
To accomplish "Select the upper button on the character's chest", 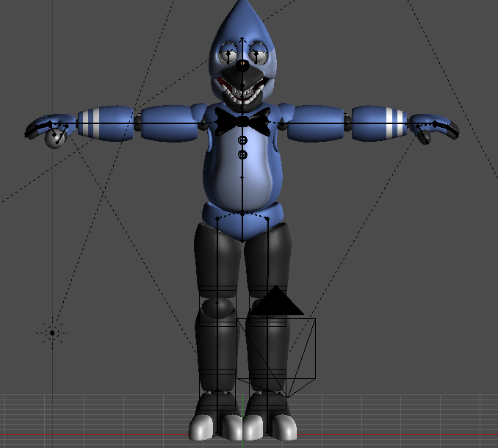I will tap(242, 140).
